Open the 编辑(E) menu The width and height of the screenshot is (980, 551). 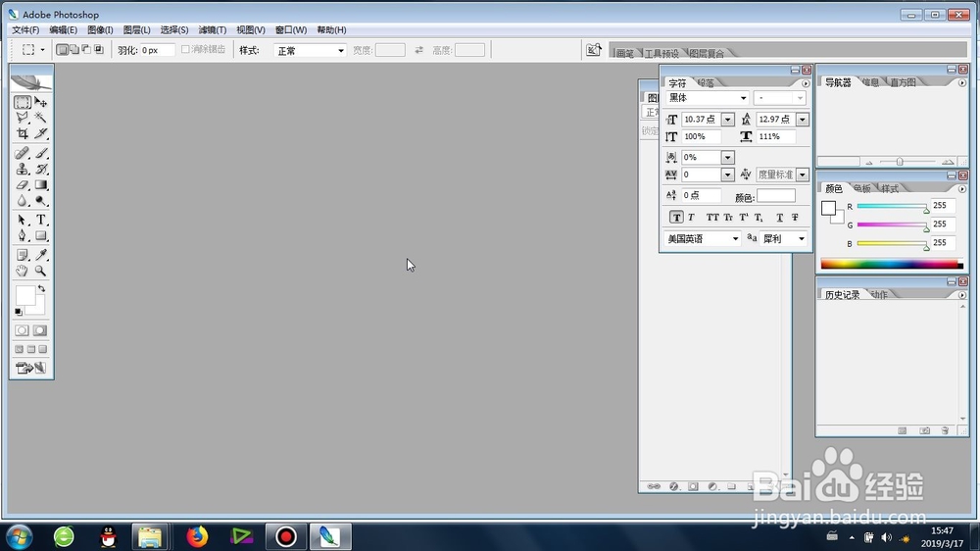[x=63, y=30]
